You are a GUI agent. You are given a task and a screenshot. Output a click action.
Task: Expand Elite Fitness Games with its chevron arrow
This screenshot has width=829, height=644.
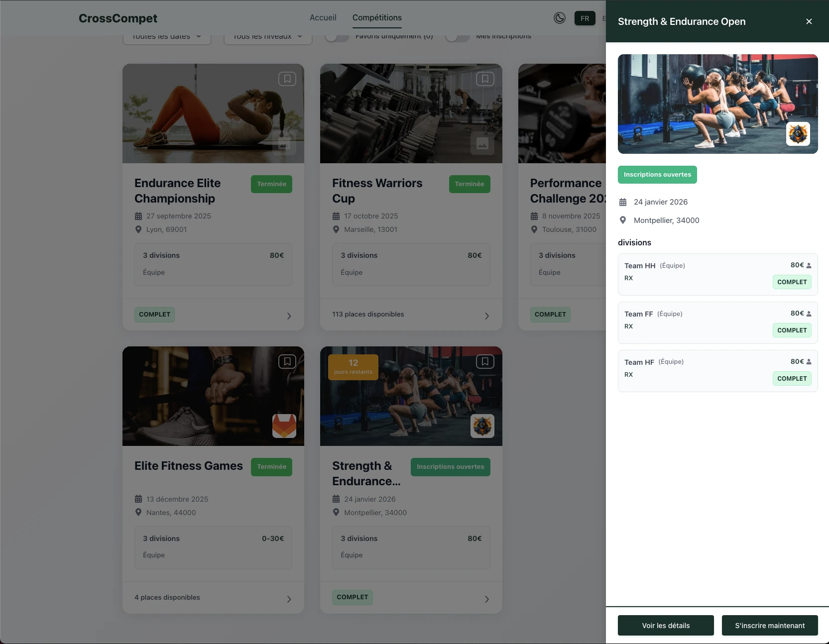(x=289, y=599)
